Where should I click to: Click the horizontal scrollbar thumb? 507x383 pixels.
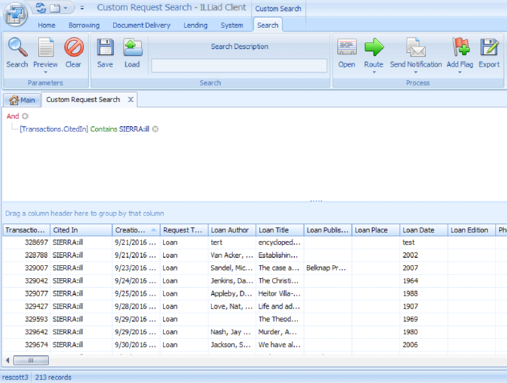click(x=31, y=360)
